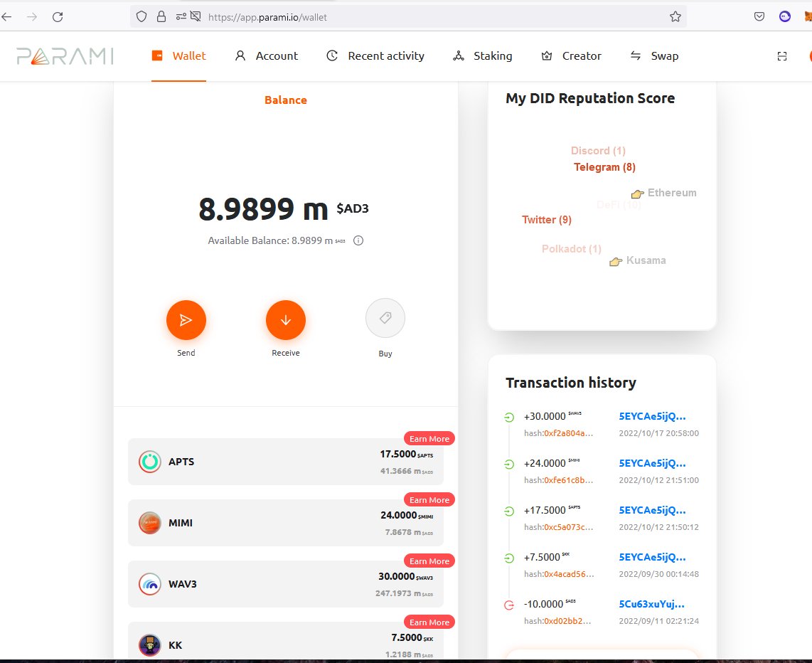The width and height of the screenshot is (812, 663).
Task: Reload the page with the refresh icon
Action: 58,16
